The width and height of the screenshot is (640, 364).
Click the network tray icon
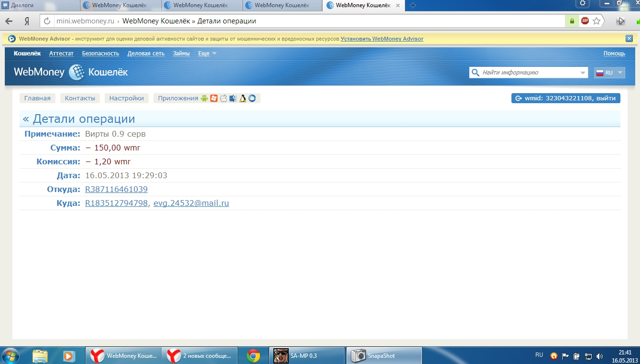tap(588, 356)
